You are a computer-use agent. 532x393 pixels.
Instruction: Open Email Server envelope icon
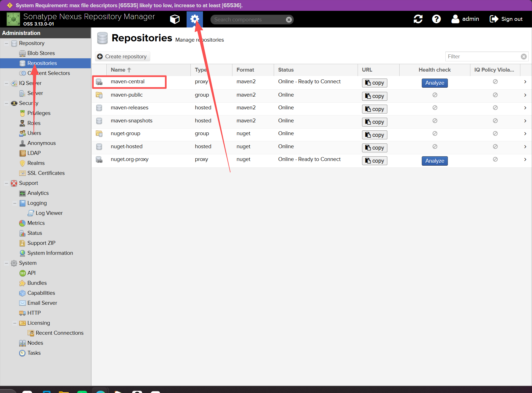pos(22,303)
